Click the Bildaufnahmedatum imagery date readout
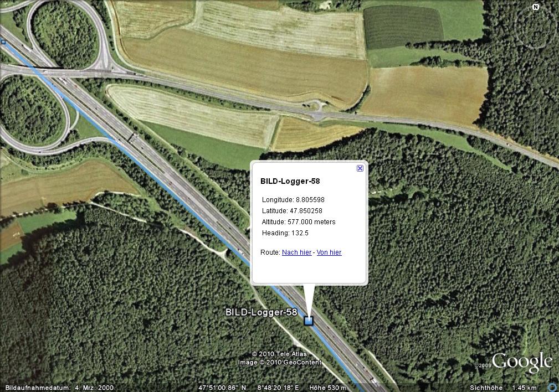Screen dimensions: 559x392 pyautogui.click(x=59, y=388)
